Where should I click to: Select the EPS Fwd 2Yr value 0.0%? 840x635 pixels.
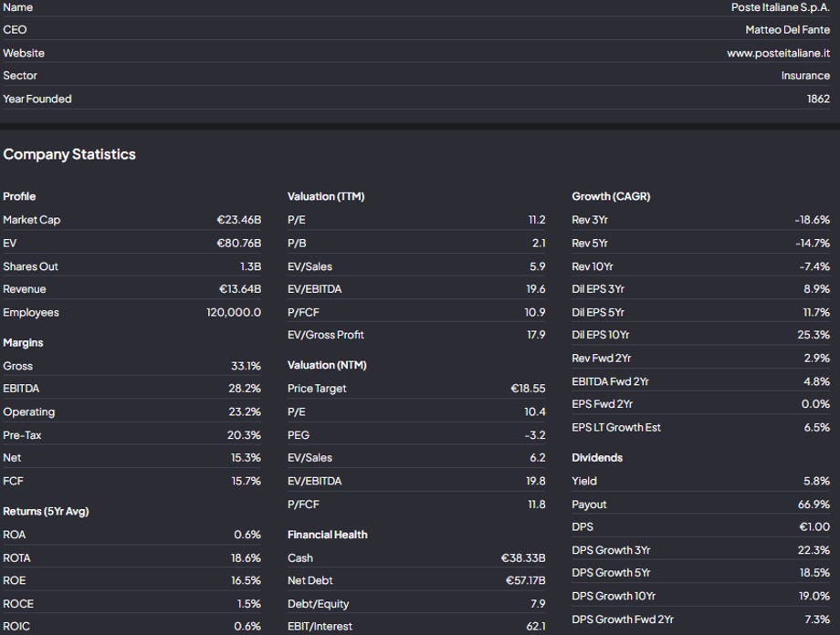tap(816, 404)
